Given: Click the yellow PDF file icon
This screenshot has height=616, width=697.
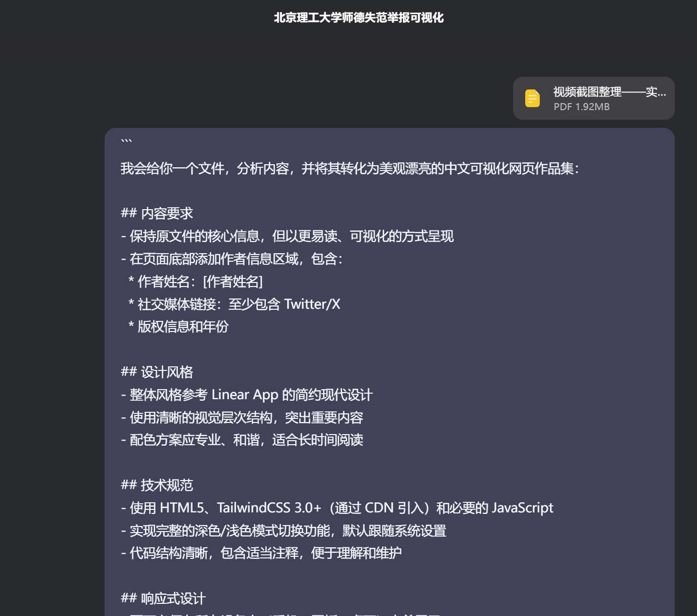Looking at the screenshot, I should [x=532, y=98].
